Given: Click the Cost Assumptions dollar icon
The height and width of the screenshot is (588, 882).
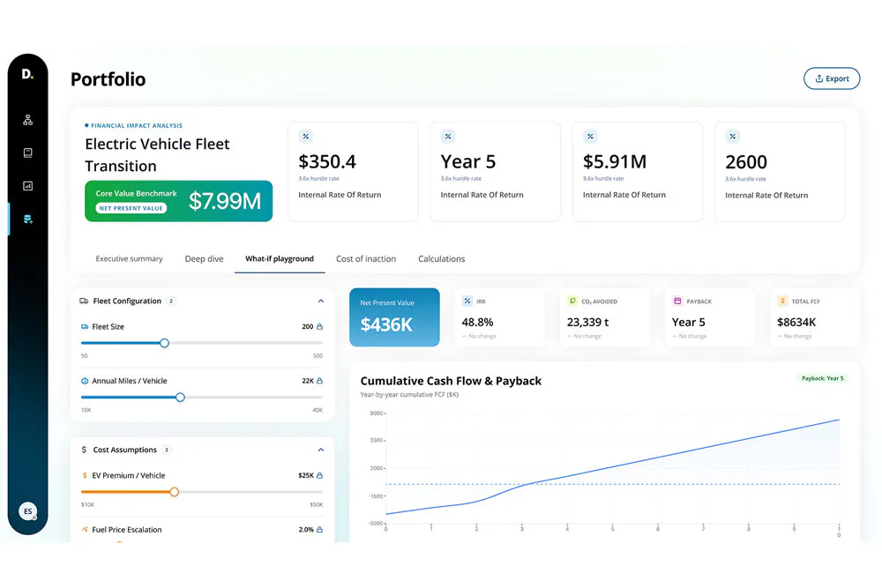Looking at the screenshot, I should point(84,450).
